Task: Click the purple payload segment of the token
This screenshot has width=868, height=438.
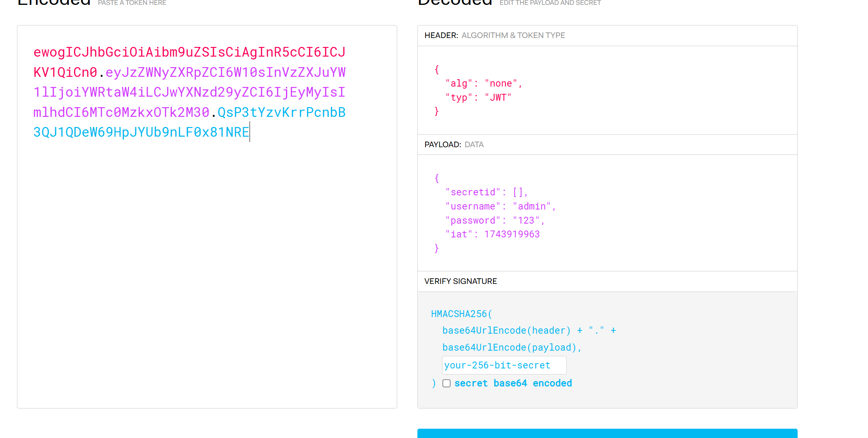Action: pyautogui.click(x=189, y=92)
